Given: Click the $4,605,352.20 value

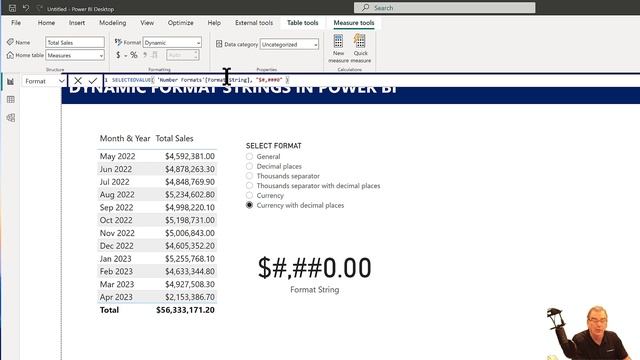Looking at the screenshot, I should tap(190, 246).
